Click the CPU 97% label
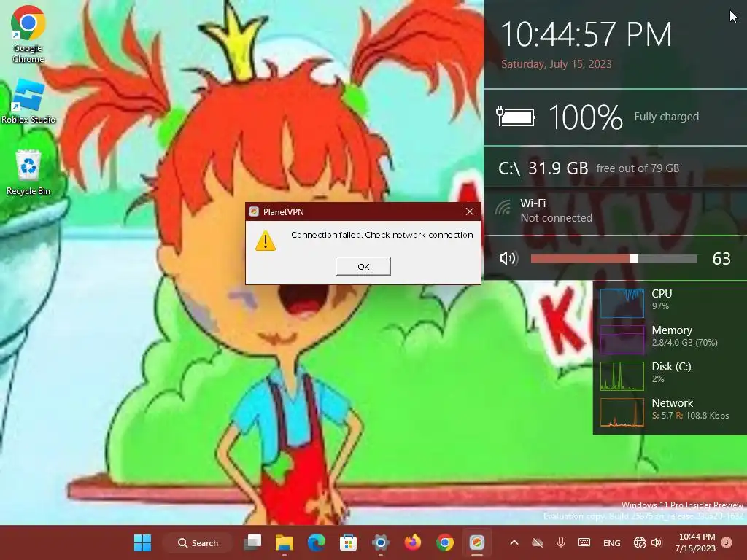 [x=662, y=299]
